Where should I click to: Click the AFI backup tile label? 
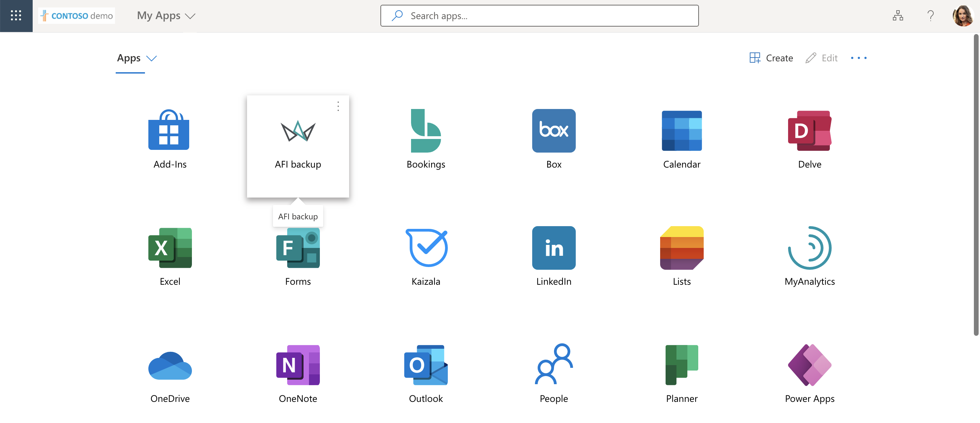[x=298, y=164]
